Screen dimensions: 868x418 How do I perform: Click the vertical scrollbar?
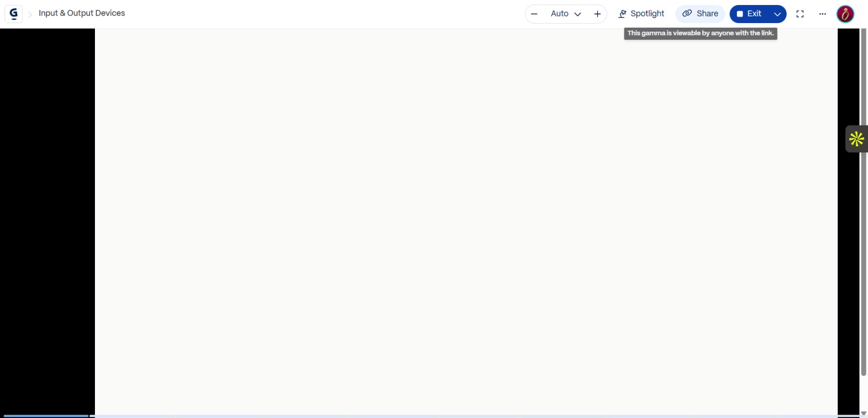pos(864,202)
